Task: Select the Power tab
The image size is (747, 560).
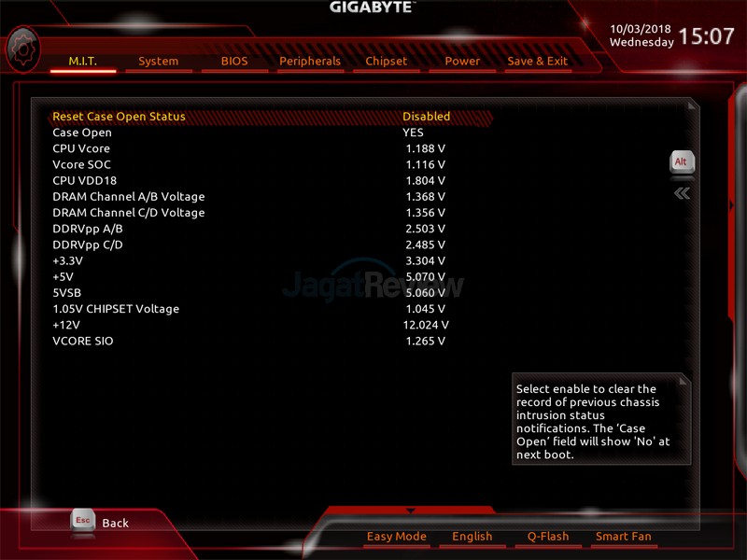Action: coord(462,62)
